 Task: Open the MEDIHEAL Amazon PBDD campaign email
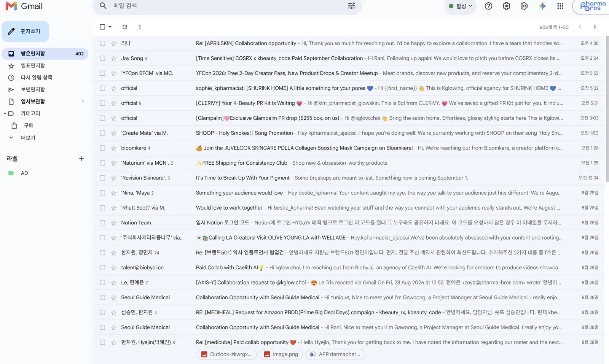348,313
